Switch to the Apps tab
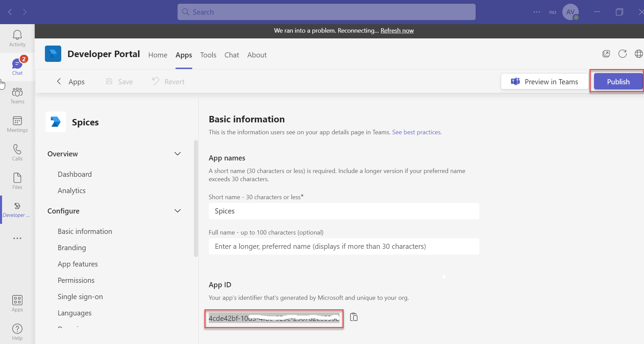This screenshot has height=344, width=644. tap(184, 55)
